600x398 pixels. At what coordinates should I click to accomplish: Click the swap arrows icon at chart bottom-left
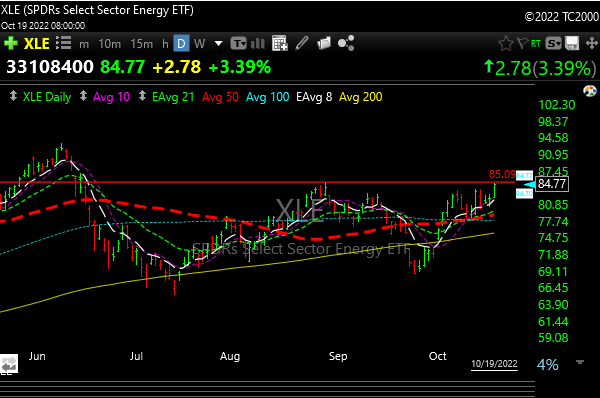9,364
